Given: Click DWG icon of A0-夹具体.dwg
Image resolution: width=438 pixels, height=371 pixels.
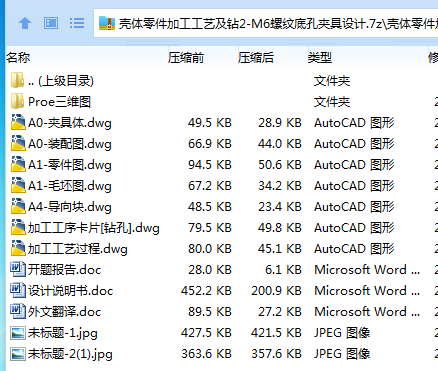Looking at the screenshot, I should point(18,122).
